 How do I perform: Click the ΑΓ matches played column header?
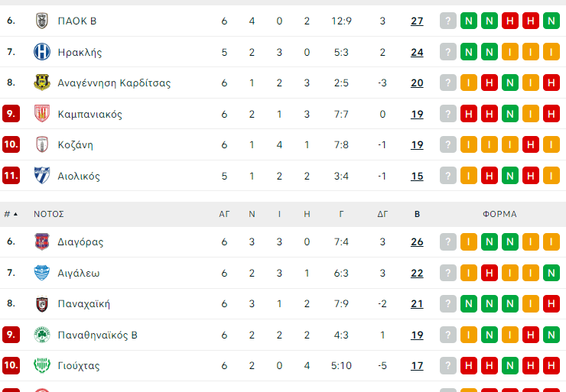(x=224, y=214)
